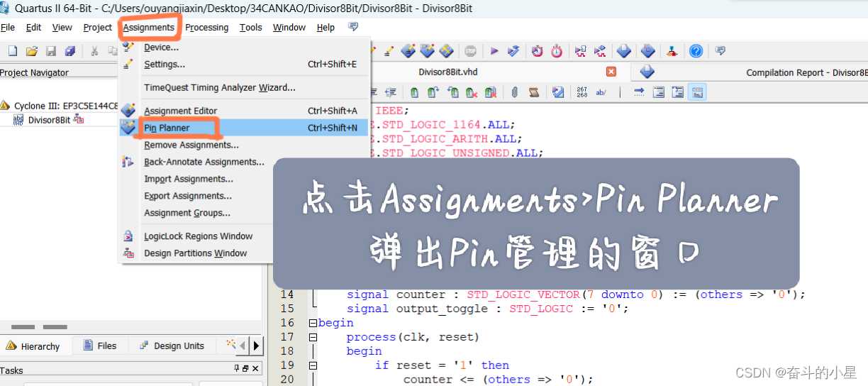Open the Tools menu
Image resolution: width=868 pixels, height=386 pixels.
[250, 28]
